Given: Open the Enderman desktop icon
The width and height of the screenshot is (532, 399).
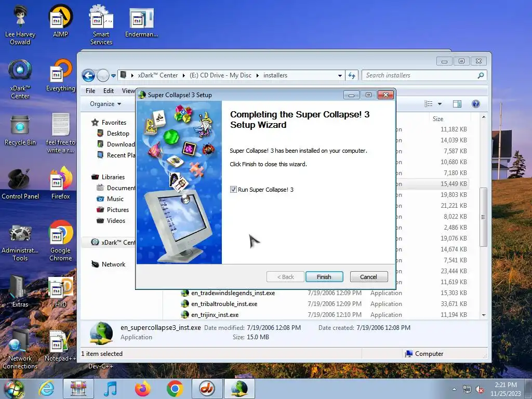Looking at the screenshot, I should click(x=141, y=22).
